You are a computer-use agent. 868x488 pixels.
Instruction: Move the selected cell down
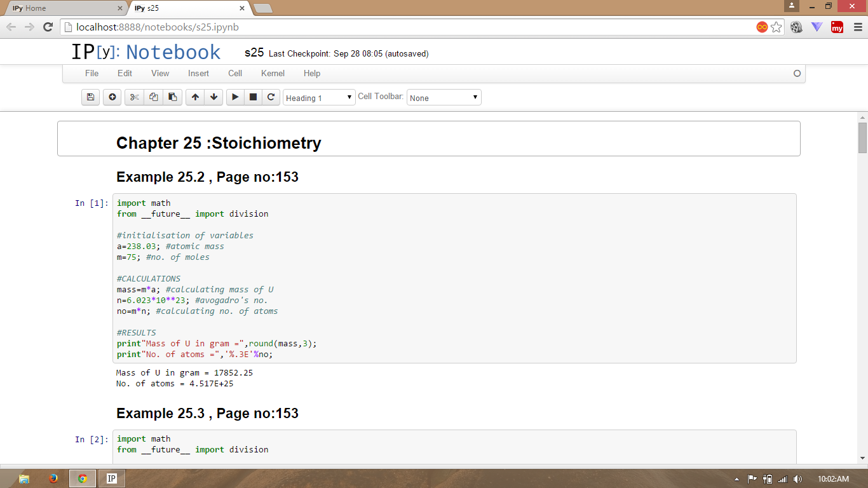[x=214, y=97]
